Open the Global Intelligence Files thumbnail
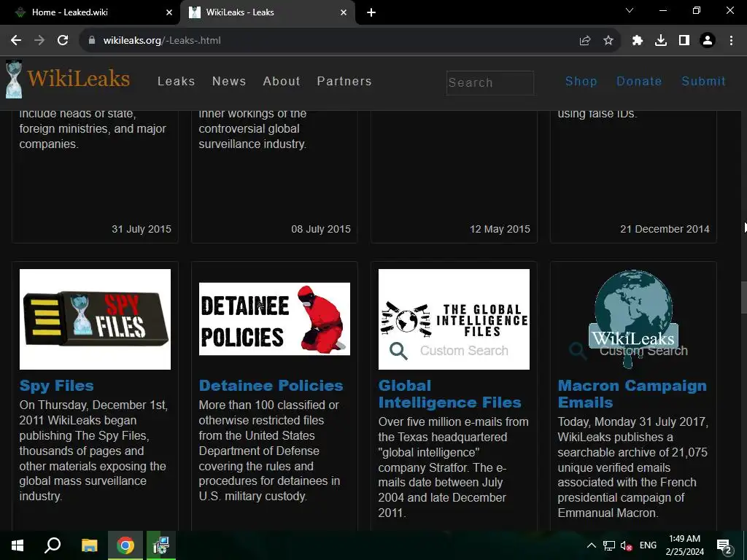This screenshot has height=560, width=747. pos(454,319)
